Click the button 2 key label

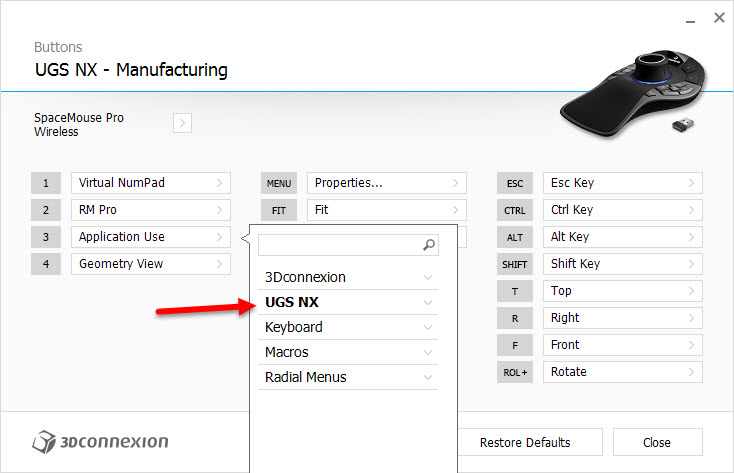(x=46, y=210)
